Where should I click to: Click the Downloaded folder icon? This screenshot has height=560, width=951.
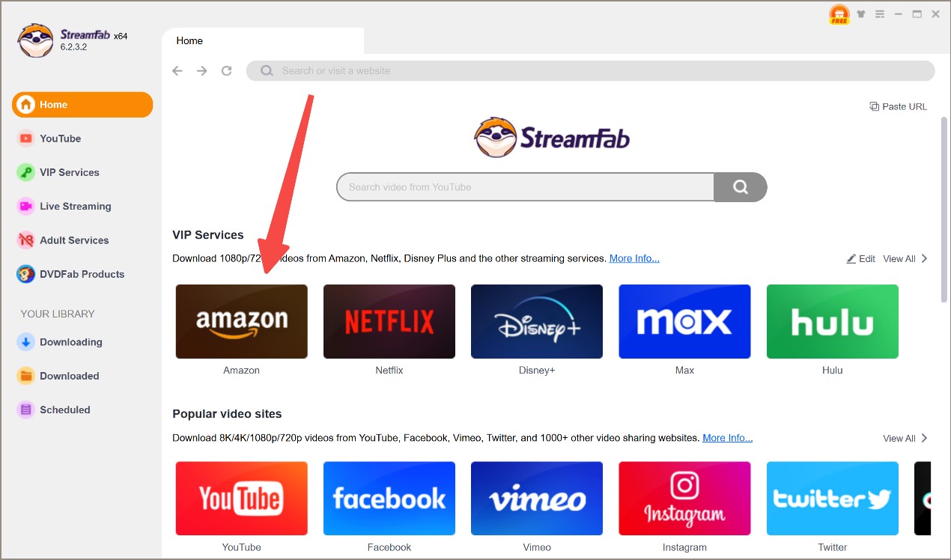click(26, 376)
